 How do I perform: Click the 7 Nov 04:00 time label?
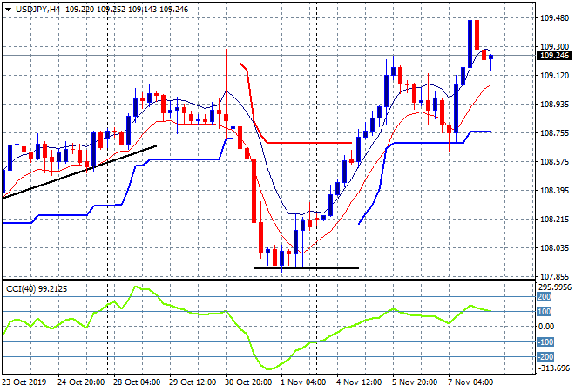470,382
